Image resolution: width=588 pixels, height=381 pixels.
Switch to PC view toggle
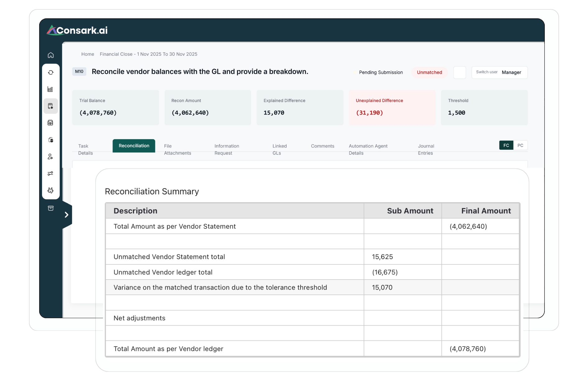520,145
